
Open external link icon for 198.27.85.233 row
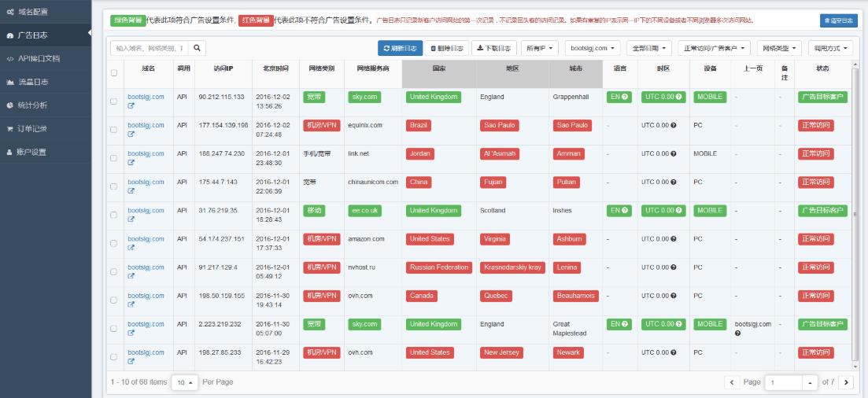(131, 361)
